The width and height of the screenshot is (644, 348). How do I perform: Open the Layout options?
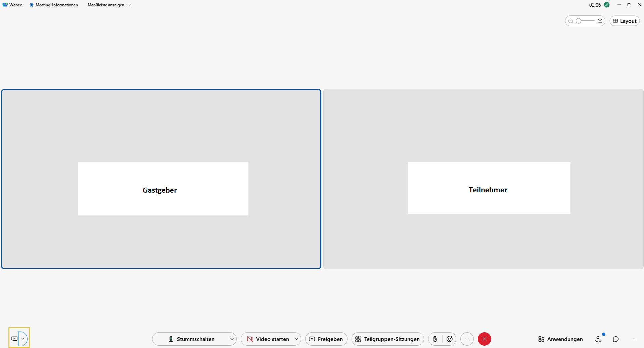pos(625,21)
